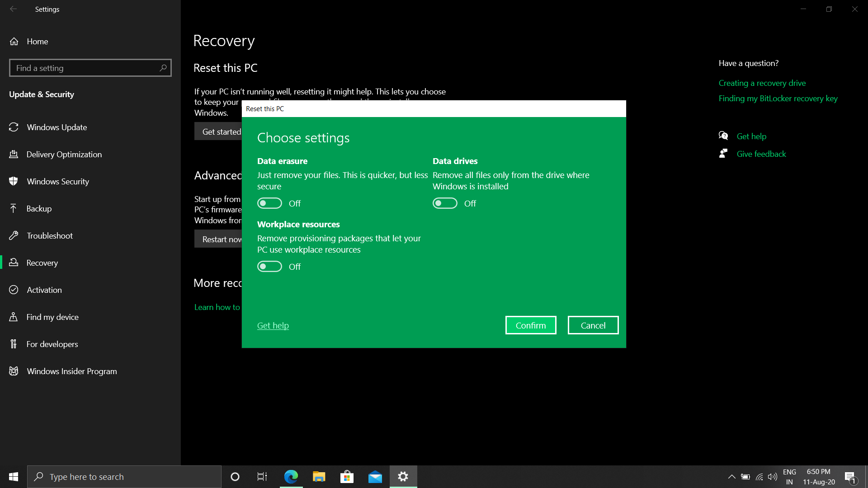The width and height of the screenshot is (868, 488).
Task: Select Update and Security category
Action: 42,94
